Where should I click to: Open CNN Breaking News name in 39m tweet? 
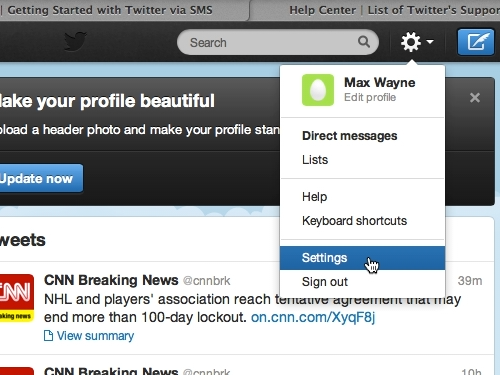(x=111, y=280)
